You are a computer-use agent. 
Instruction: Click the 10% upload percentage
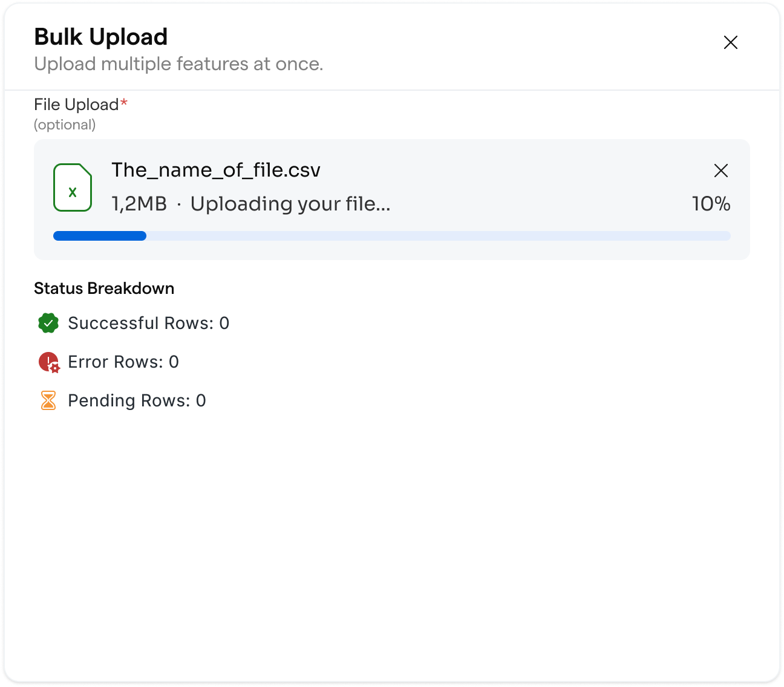pos(711,204)
